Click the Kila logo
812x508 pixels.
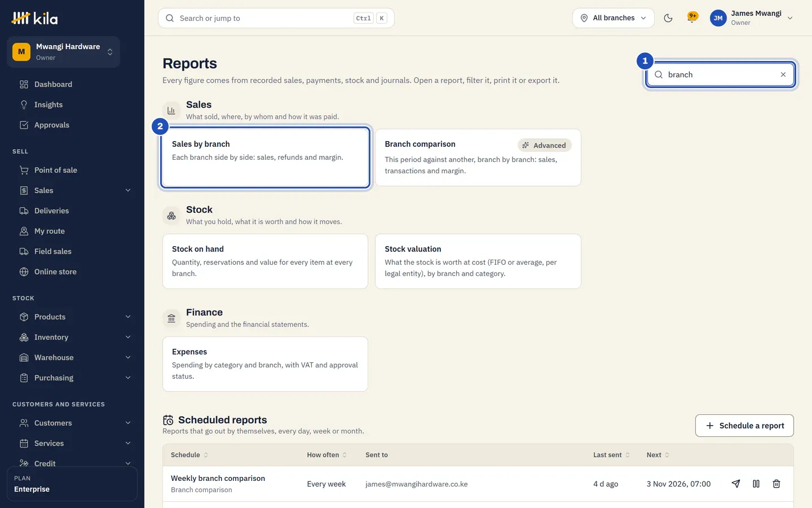click(x=35, y=18)
